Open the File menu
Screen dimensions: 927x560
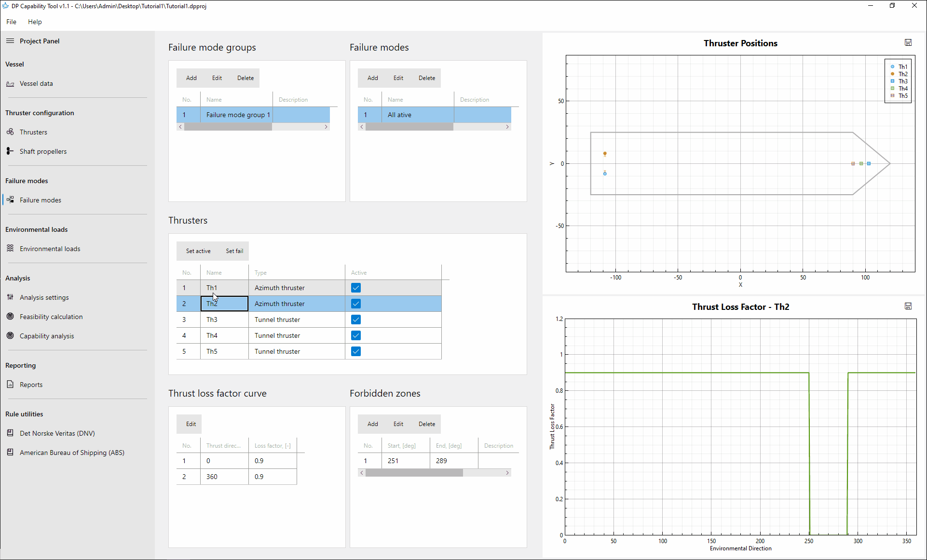pos(12,22)
